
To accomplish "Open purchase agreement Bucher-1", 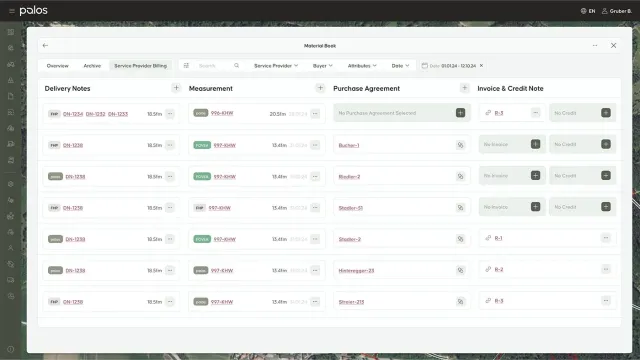I will tap(349, 145).
